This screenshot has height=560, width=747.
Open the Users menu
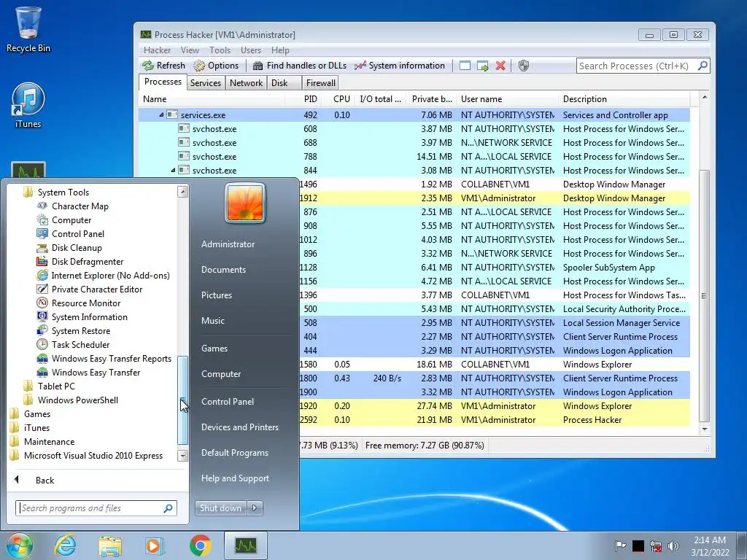[x=251, y=50]
